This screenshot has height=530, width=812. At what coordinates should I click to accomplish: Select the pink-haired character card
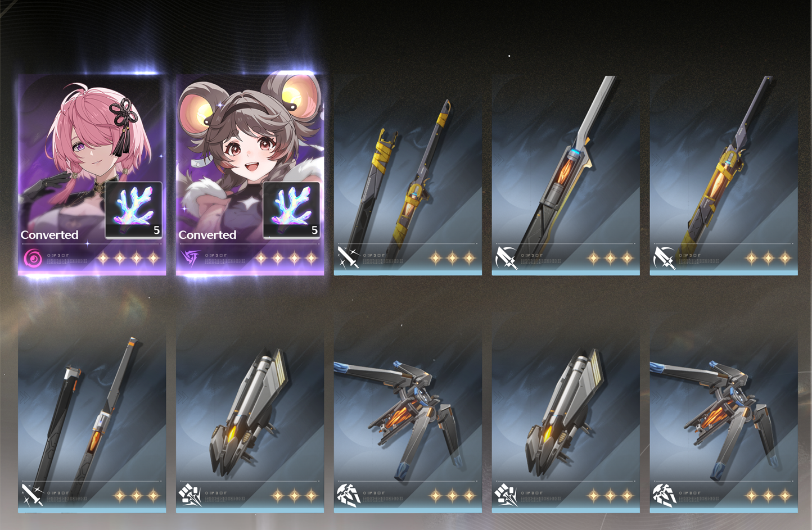point(92,175)
